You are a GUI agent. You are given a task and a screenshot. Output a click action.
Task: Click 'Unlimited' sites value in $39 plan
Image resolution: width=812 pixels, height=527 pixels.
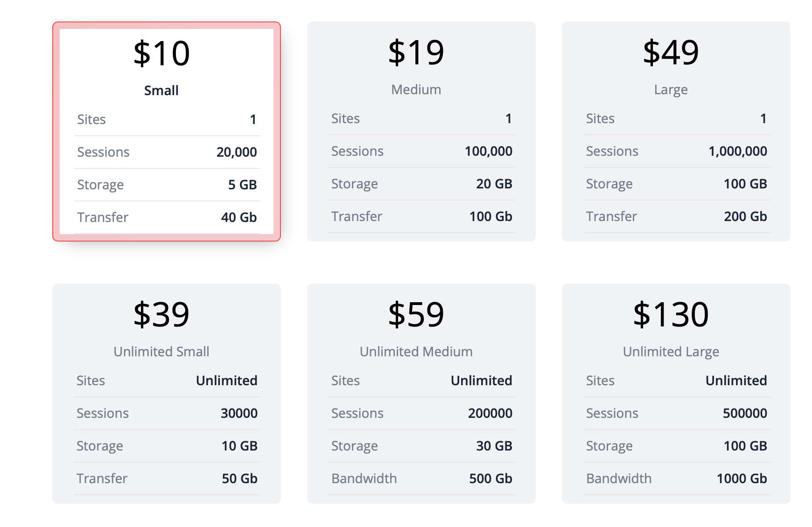[227, 381]
